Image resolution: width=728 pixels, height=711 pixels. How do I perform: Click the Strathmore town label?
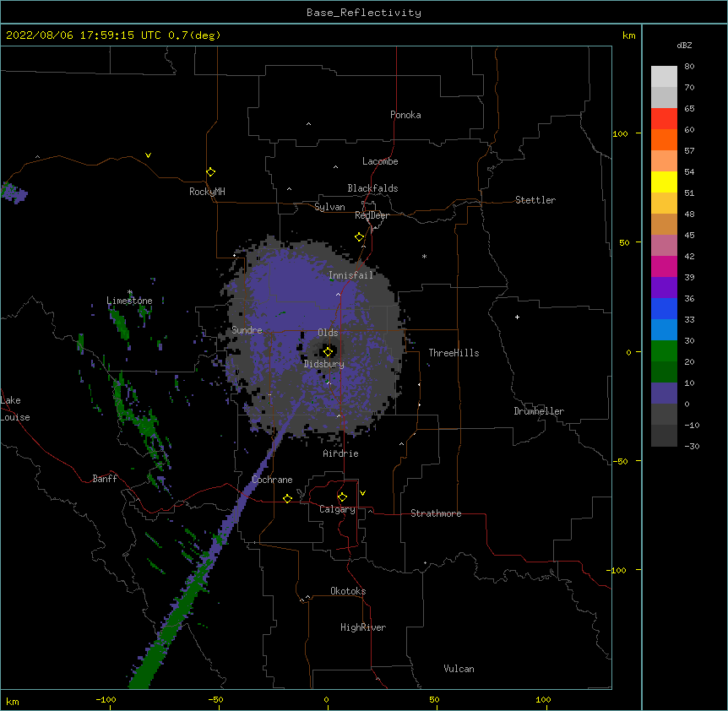click(436, 513)
